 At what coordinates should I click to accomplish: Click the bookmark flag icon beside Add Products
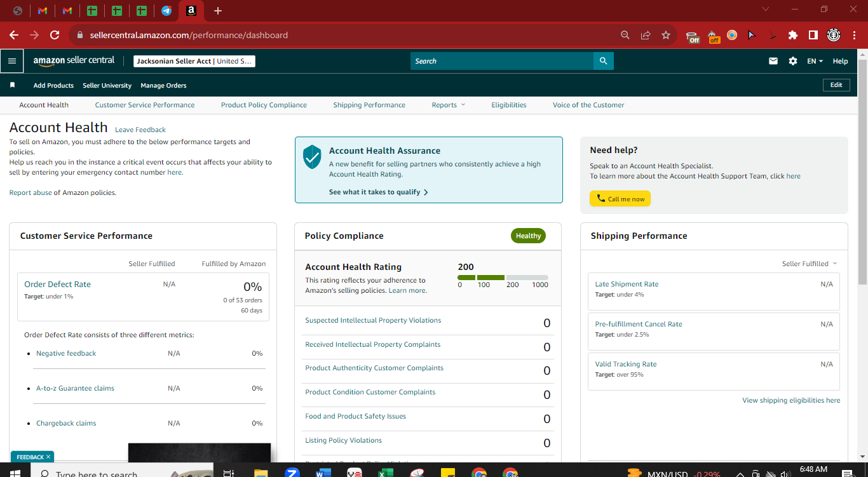click(x=12, y=85)
